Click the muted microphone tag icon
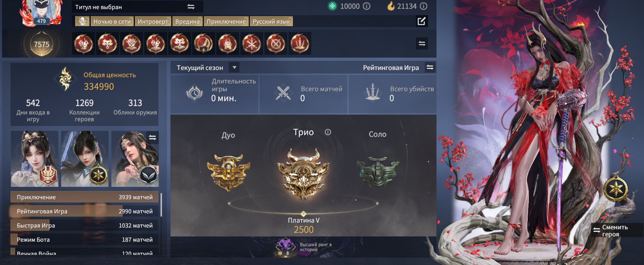Viewport: 644px width, 265px height. click(x=82, y=21)
